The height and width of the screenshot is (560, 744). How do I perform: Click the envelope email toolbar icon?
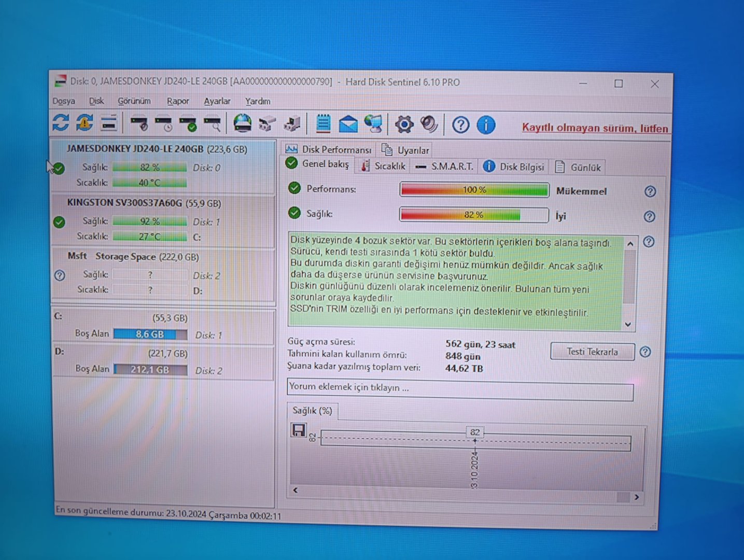click(x=348, y=124)
